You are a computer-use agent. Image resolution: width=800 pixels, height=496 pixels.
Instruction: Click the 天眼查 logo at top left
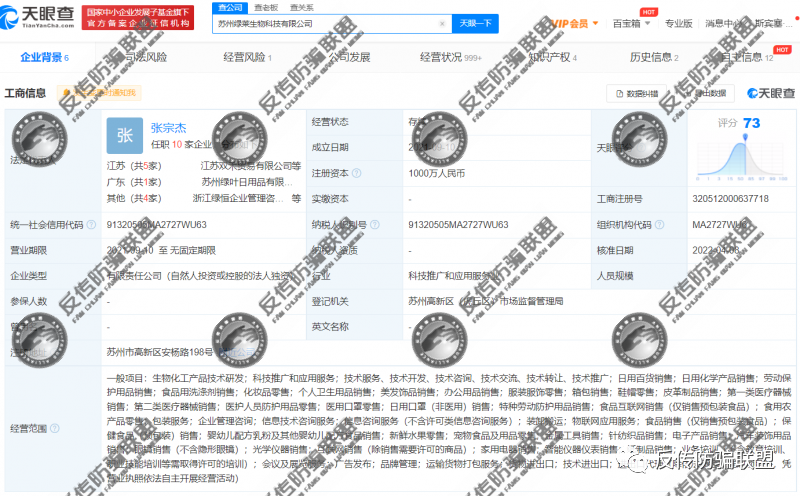pos(38,17)
